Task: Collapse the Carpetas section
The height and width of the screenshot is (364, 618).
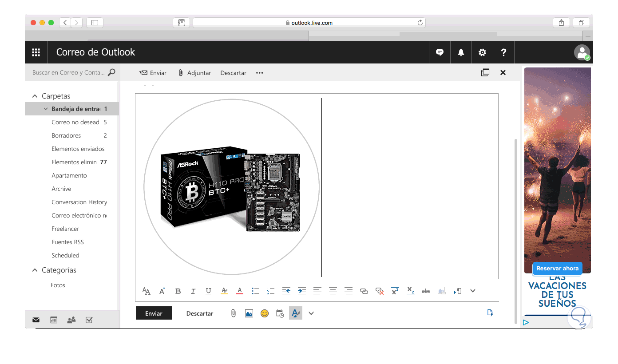Action: tap(35, 96)
